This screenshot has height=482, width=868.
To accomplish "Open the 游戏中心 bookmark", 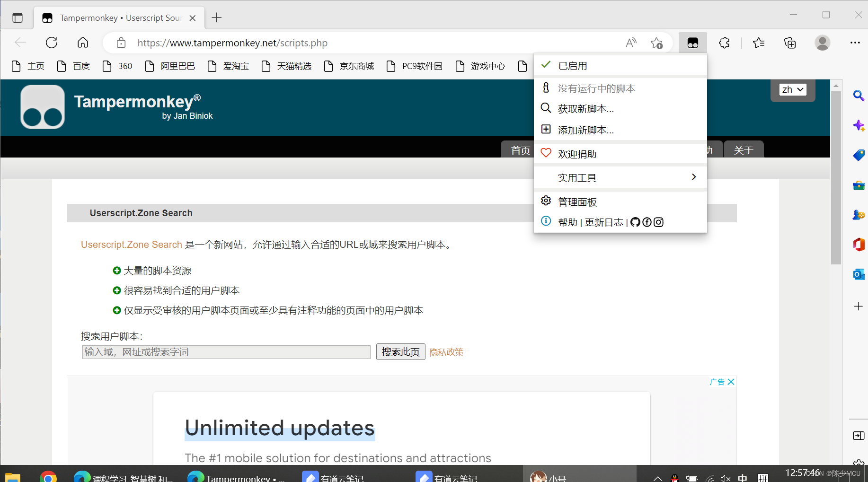I will tap(480, 66).
